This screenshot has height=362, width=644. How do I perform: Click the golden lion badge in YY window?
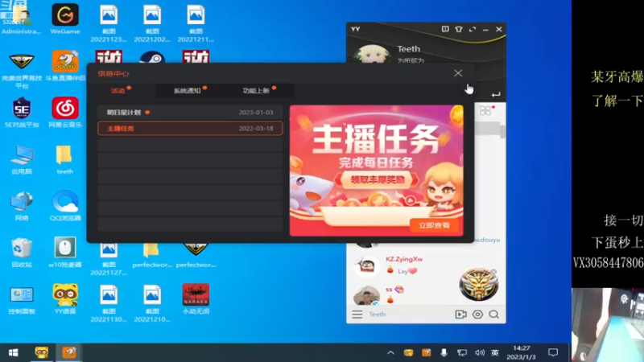479,284
